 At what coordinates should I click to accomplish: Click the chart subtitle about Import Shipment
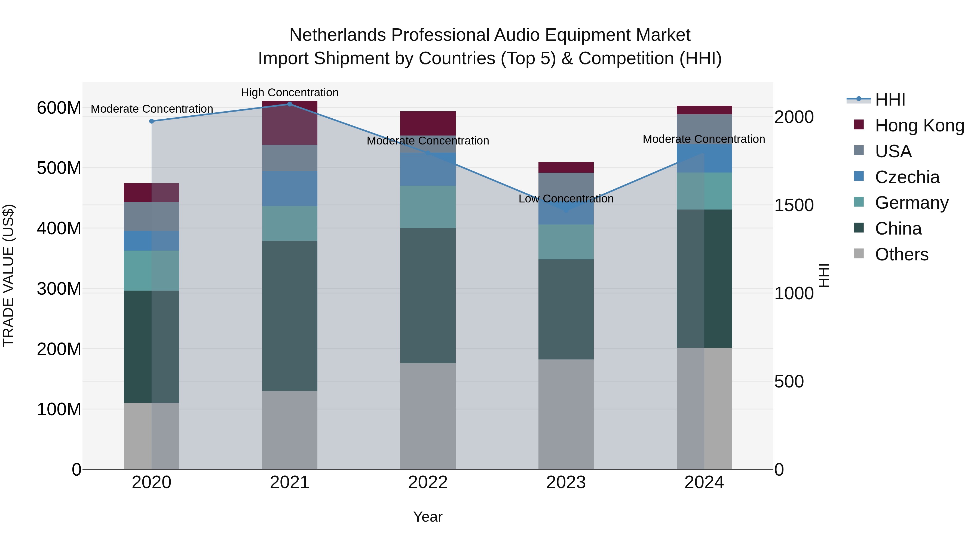(x=490, y=59)
